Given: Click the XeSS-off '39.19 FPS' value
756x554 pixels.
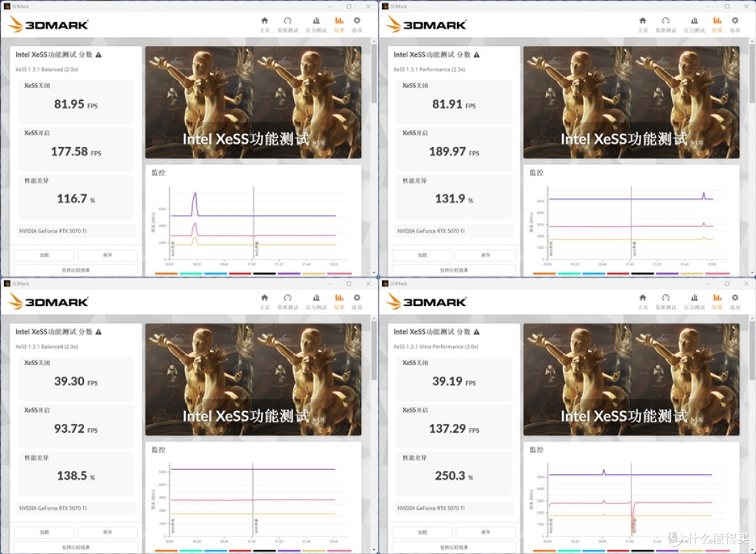Looking at the screenshot, I should (x=454, y=381).
